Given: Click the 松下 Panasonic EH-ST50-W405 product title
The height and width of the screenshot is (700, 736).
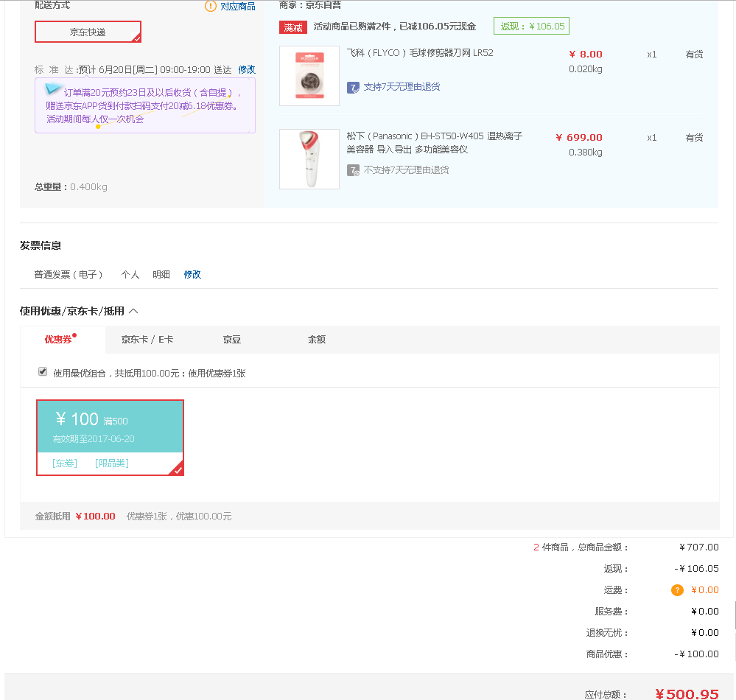Looking at the screenshot, I should (x=435, y=142).
